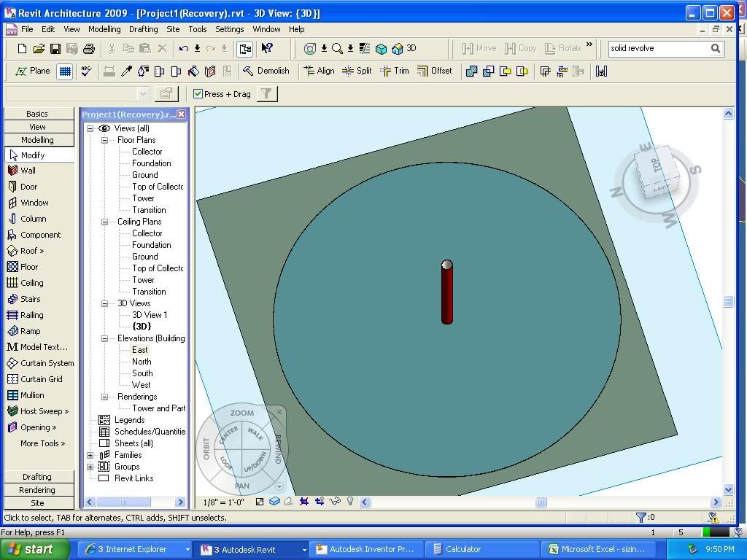747x560 pixels.
Task: Open the Settings menu
Action: [229, 29]
